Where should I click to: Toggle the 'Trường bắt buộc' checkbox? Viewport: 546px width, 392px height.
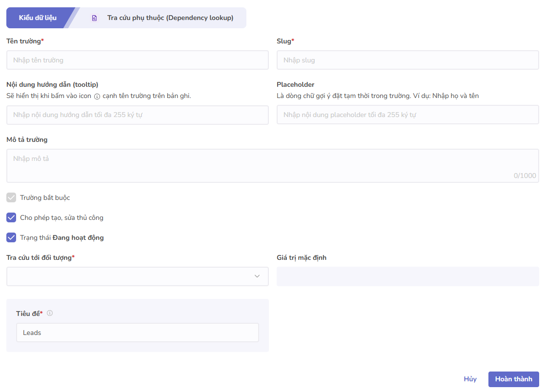click(x=11, y=197)
